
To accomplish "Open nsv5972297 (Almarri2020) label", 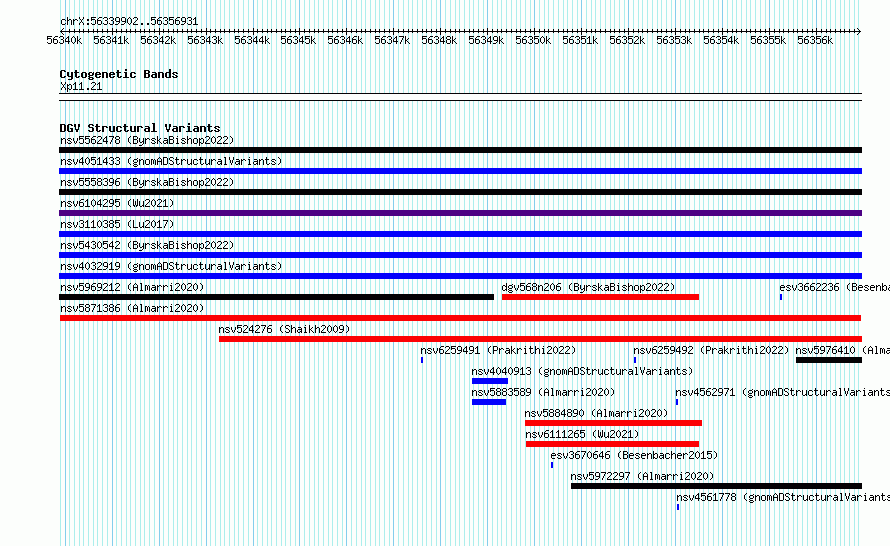I will [x=642, y=476].
